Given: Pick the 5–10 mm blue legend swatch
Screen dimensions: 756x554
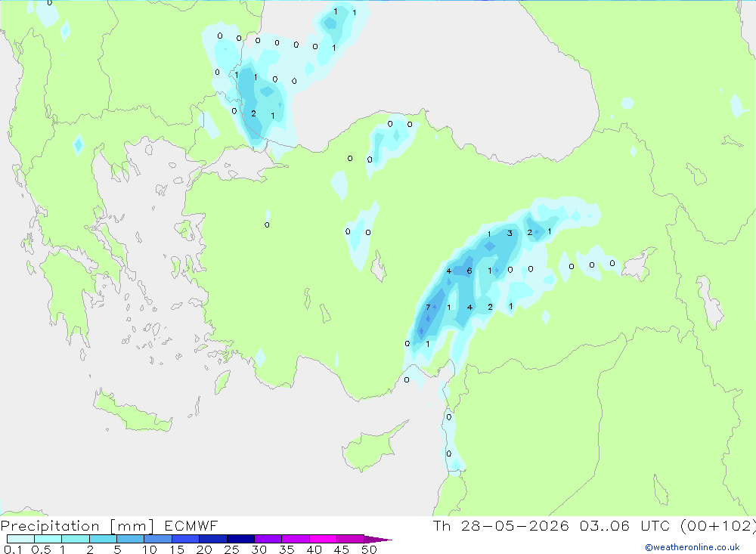Looking at the screenshot, I should (131, 539).
